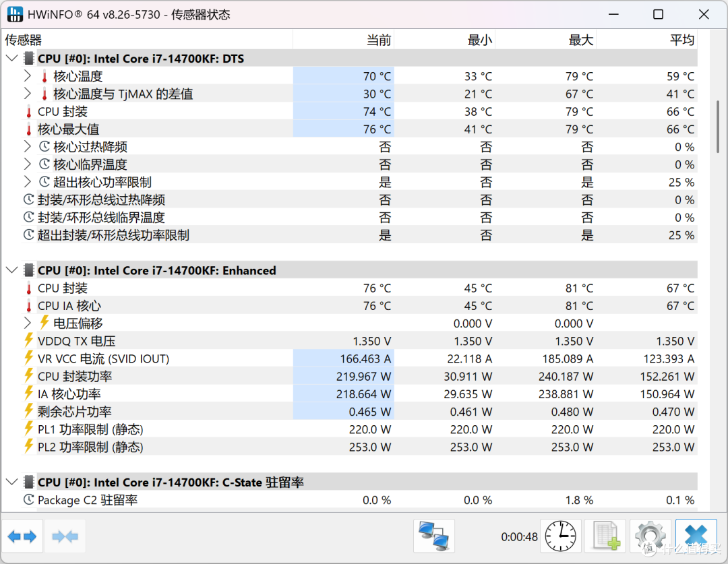Click the 166.463 A current value
728x564 pixels.
(x=365, y=359)
